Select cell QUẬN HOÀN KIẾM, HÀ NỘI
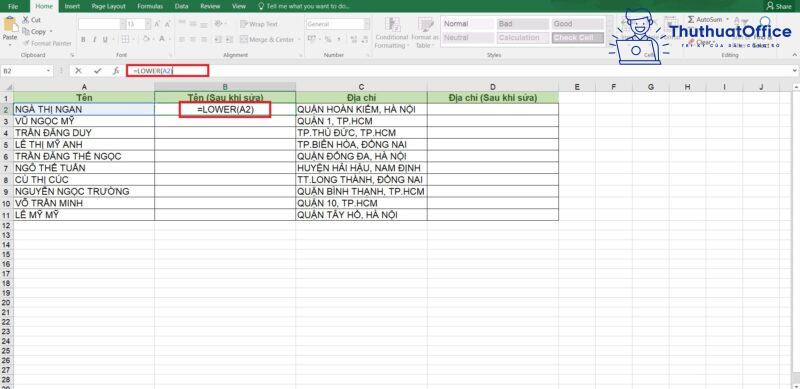 [361, 109]
